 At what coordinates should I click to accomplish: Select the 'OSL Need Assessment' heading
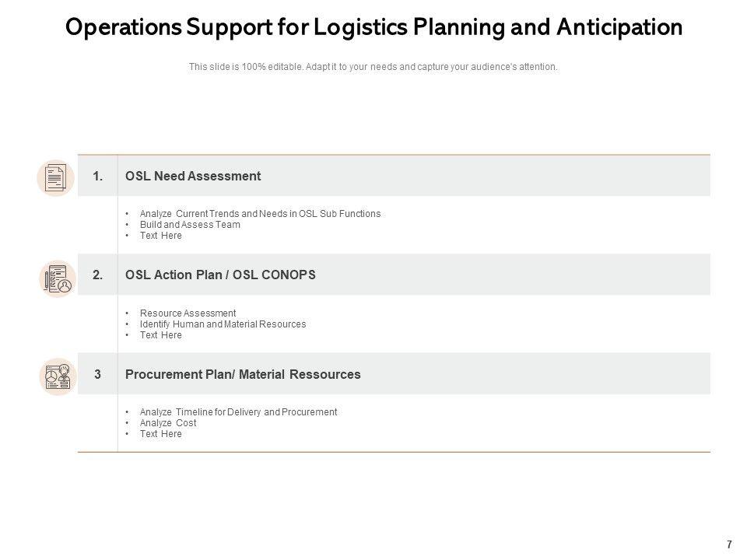[x=193, y=177]
